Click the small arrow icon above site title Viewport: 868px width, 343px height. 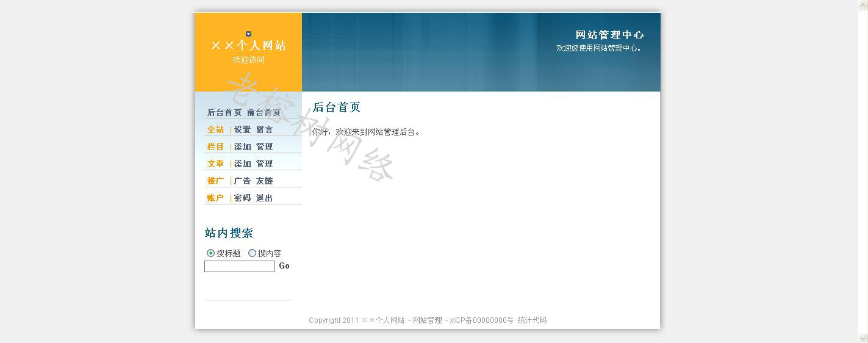point(248,34)
